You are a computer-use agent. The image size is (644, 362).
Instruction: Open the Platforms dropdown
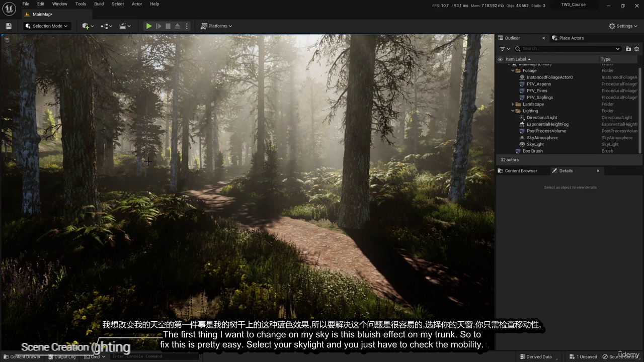[216, 26]
